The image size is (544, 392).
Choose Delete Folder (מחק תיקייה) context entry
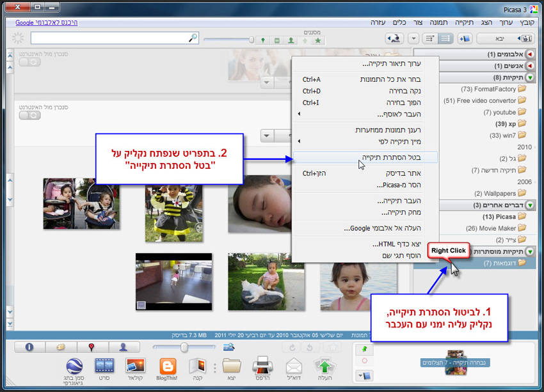coord(365,212)
